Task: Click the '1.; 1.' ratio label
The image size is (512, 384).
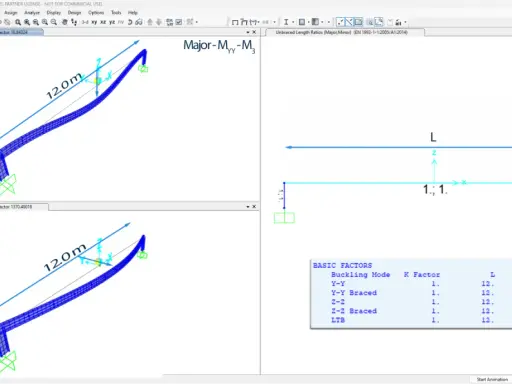Action: [435, 190]
